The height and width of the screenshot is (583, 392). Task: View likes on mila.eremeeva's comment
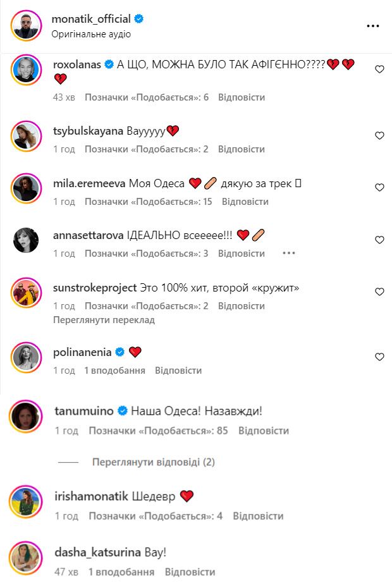click(149, 202)
